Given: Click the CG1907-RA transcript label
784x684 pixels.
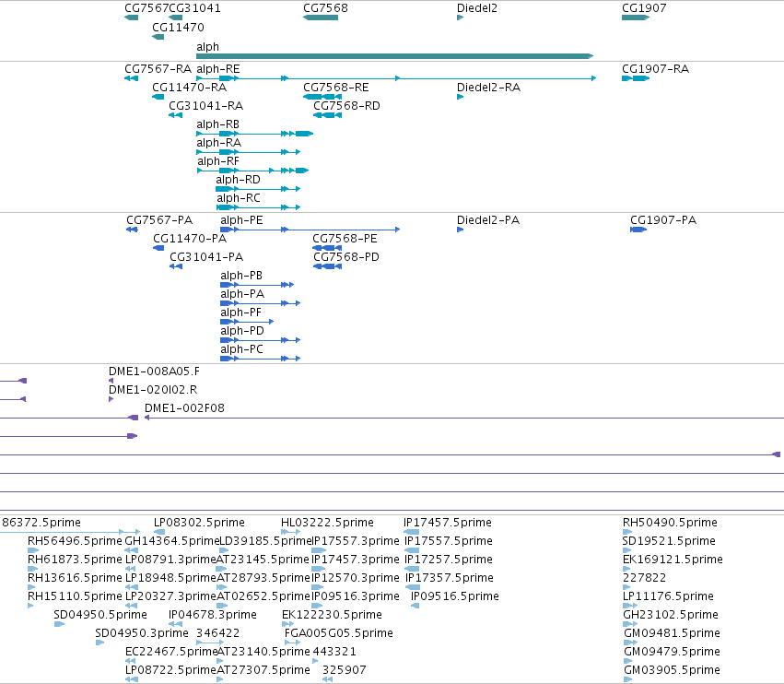Looking at the screenshot, I should (x=656, y=68).
